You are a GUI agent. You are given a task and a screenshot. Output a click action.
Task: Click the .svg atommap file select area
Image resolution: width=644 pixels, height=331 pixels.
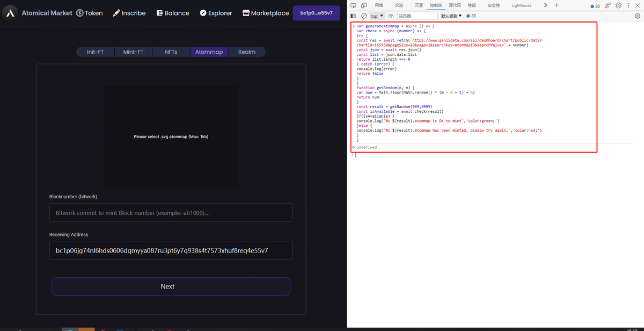click(x=171, y=136)
